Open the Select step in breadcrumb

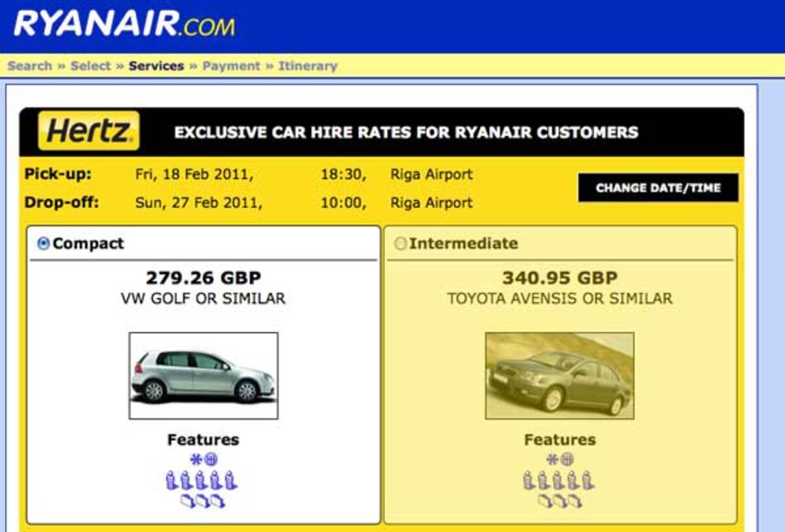coord(90,66)
